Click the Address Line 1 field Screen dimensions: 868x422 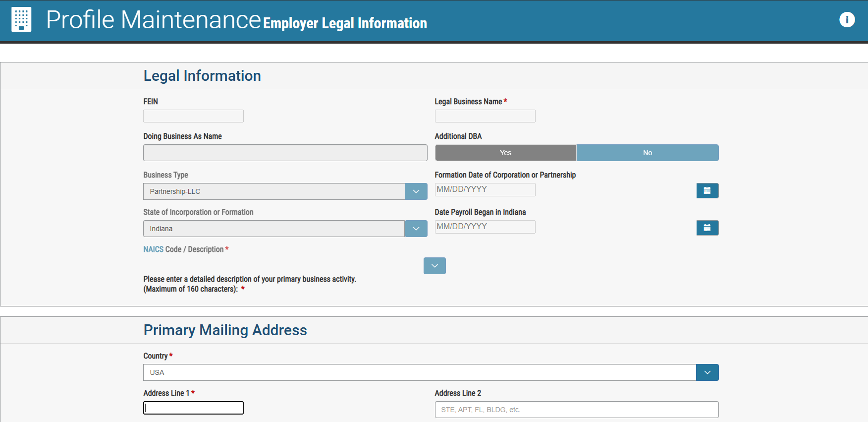click(x=193, y=408)
